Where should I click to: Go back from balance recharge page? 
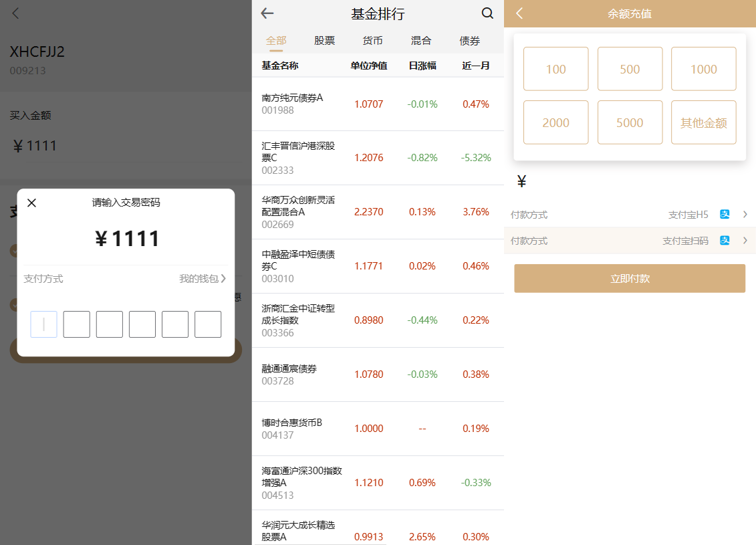pos(519,13)
